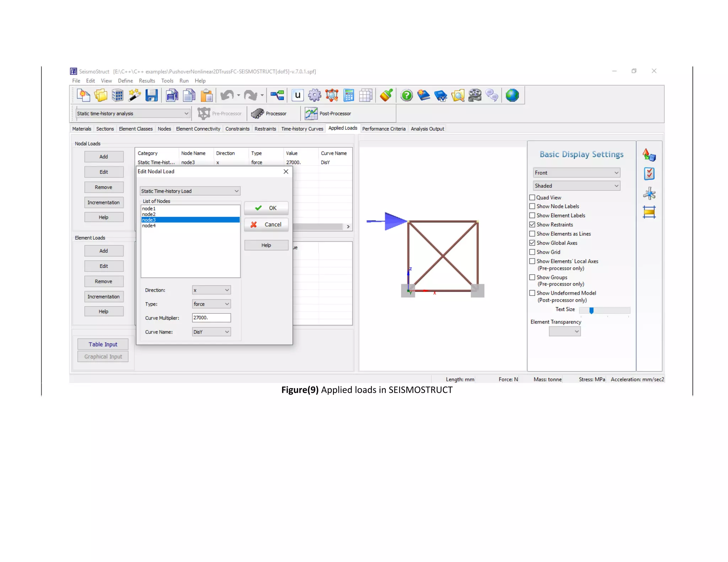Click the project settings gear icon

coord(315,95)
